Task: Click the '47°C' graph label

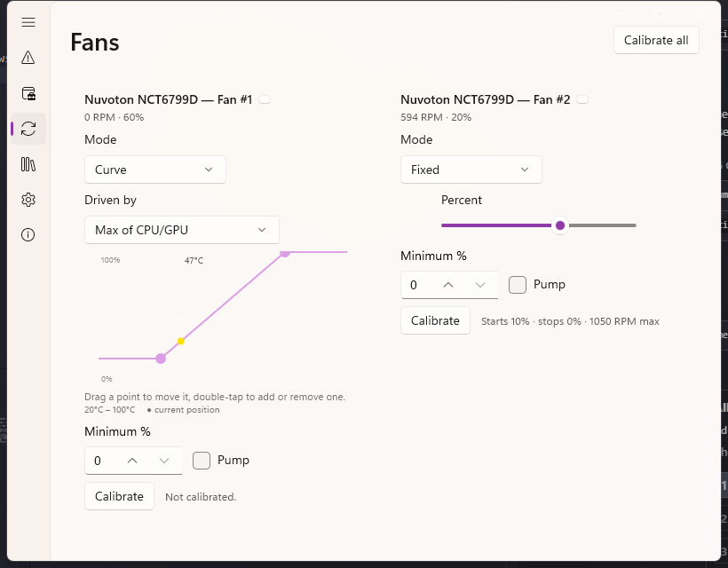Action: click(x=194, y=261)
